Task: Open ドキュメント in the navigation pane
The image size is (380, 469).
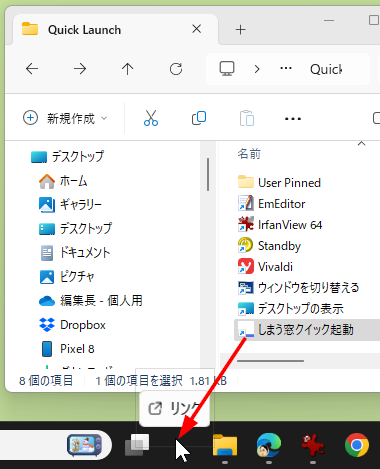Action: point(75,253)
